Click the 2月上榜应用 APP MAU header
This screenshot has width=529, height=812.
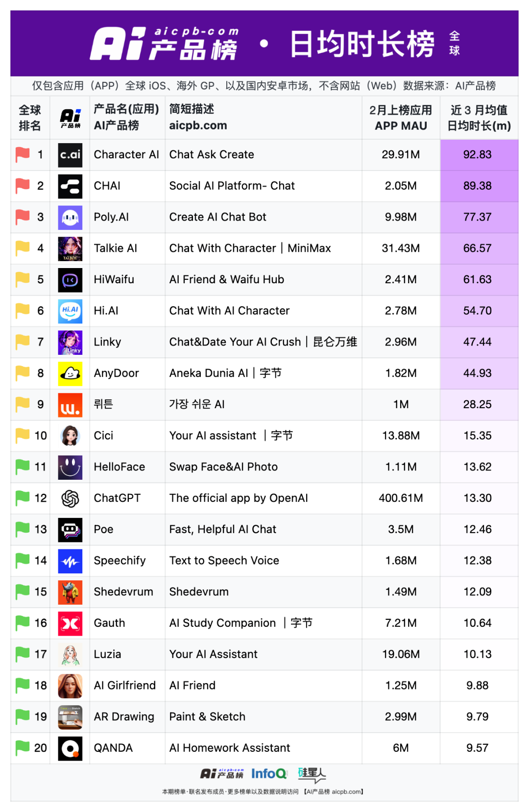[401, 118]
